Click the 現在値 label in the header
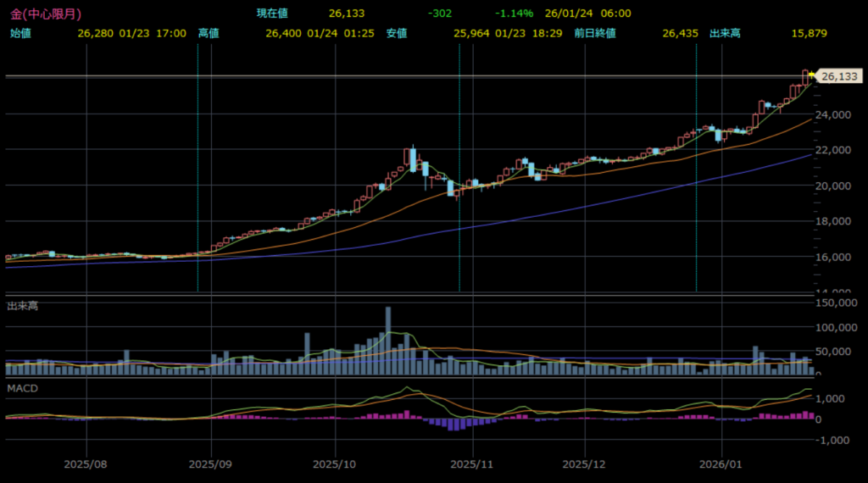The width and height of the screenshot is (868, 483). pyautogui.click(x=273, y=14)
